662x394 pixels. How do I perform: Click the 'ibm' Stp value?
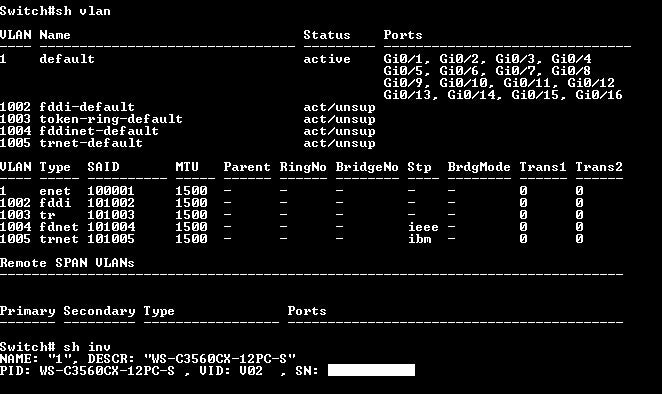click(420, 239)
